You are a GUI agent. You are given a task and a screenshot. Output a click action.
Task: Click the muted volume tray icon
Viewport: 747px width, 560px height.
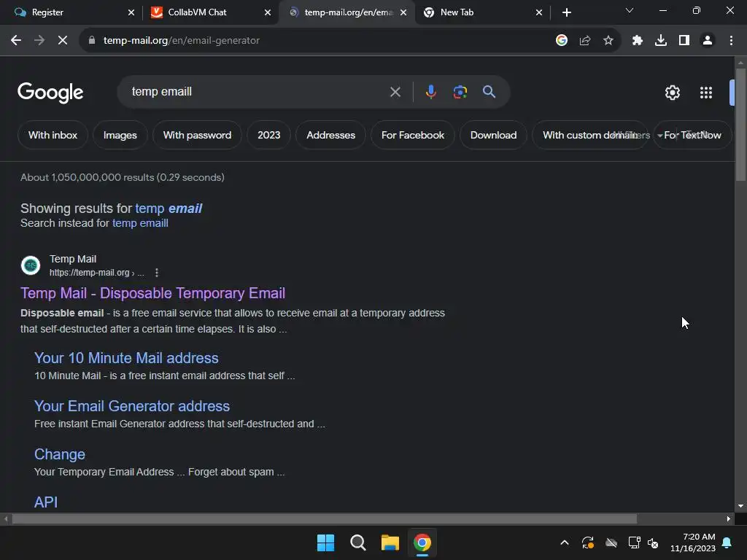coord(653,542)
